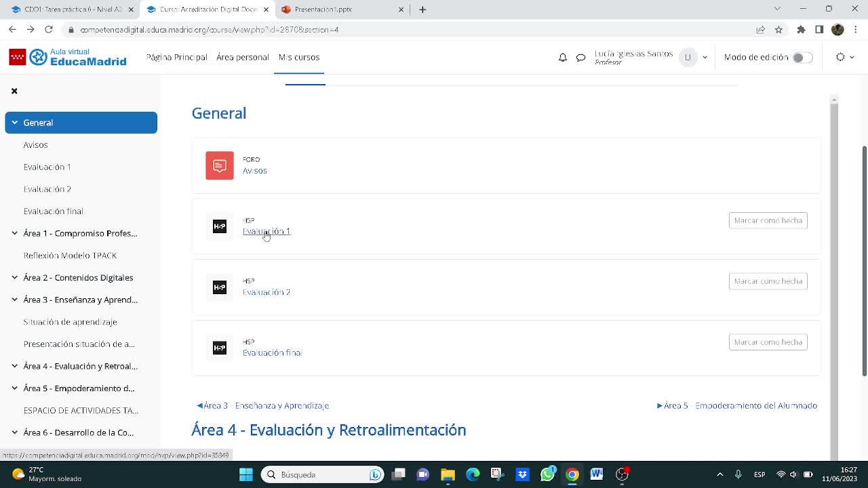Open the theme settings icon beside Modo de edición
The height and width of the screenshot is (488, 868).
pyautogui.click(x=845, y=58)
